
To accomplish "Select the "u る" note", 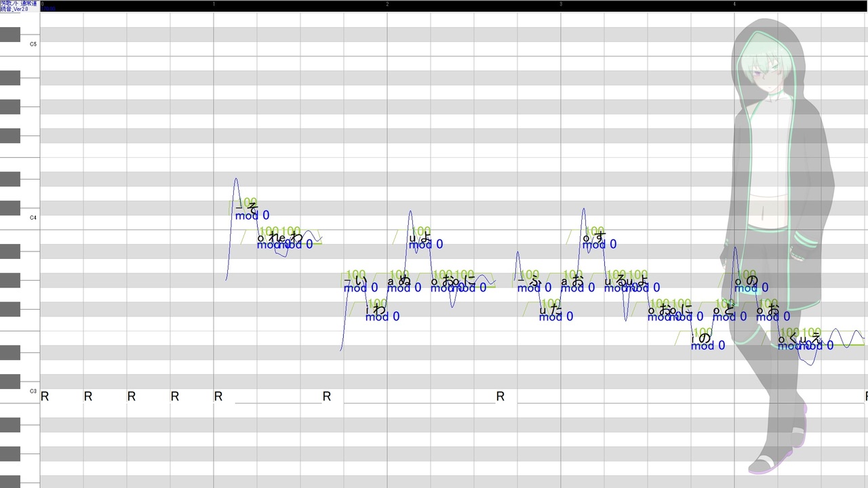I will tap(615, 281).
